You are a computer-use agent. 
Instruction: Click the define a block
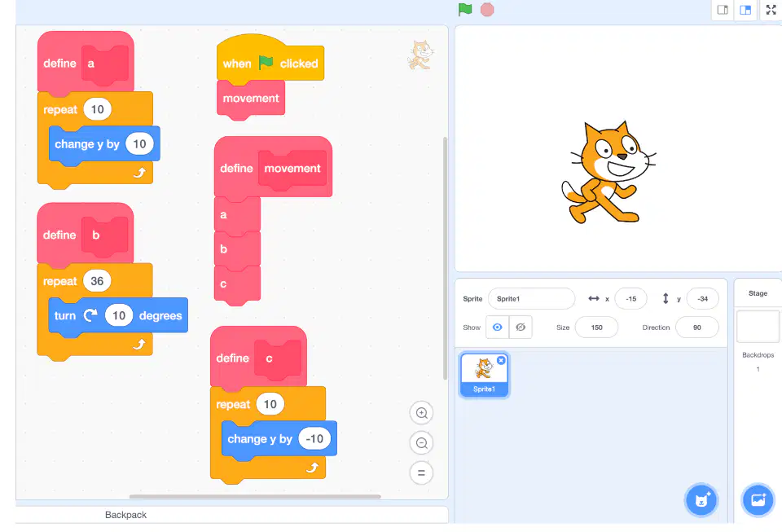pyautogui.click(x=86, y=62)
